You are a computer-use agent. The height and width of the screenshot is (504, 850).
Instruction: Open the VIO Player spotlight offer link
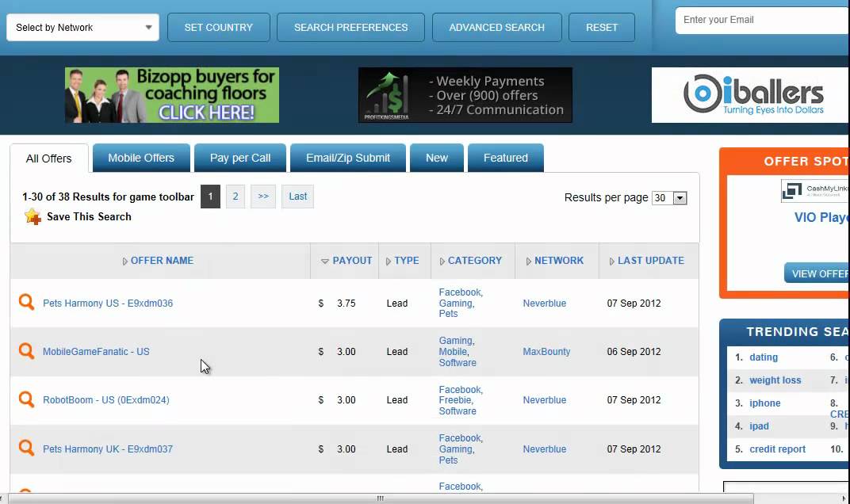pos(821,217)
